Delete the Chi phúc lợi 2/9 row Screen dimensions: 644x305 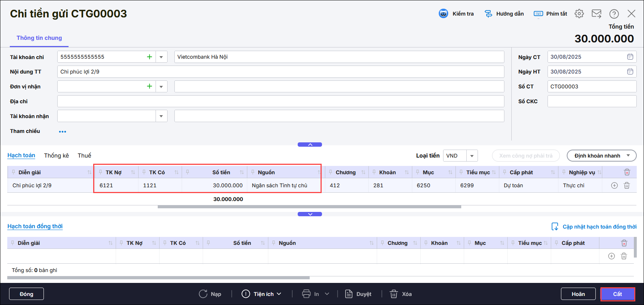(627, 185)
